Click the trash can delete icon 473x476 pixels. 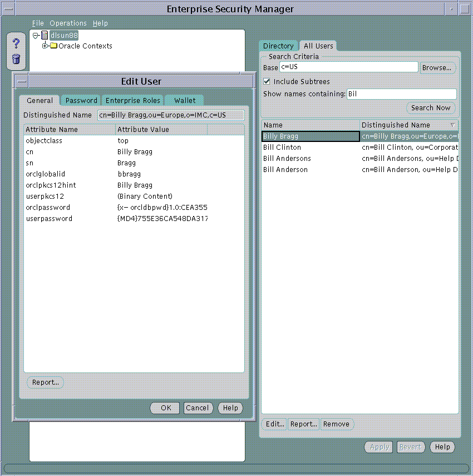(16, 59)
